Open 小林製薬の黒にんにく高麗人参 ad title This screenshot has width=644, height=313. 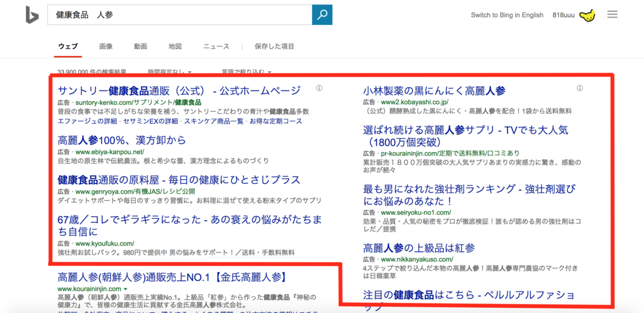[x=434, y=91]
